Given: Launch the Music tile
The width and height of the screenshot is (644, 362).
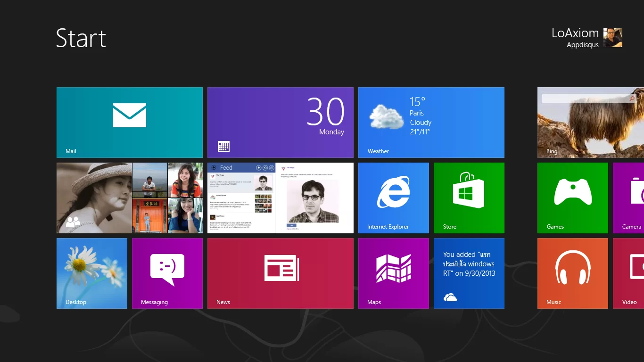Looking at the screenshot, I should (573, 273).
